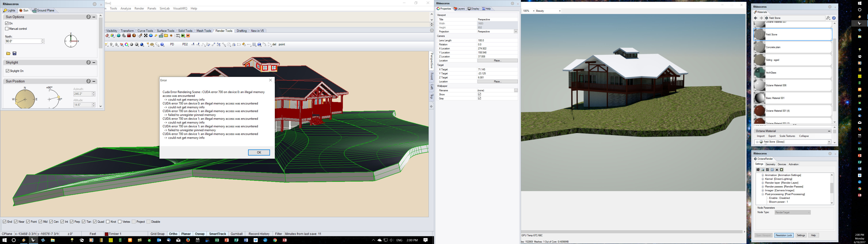Open the Drafting toolbar tab
868x244 pixels.
241,31
